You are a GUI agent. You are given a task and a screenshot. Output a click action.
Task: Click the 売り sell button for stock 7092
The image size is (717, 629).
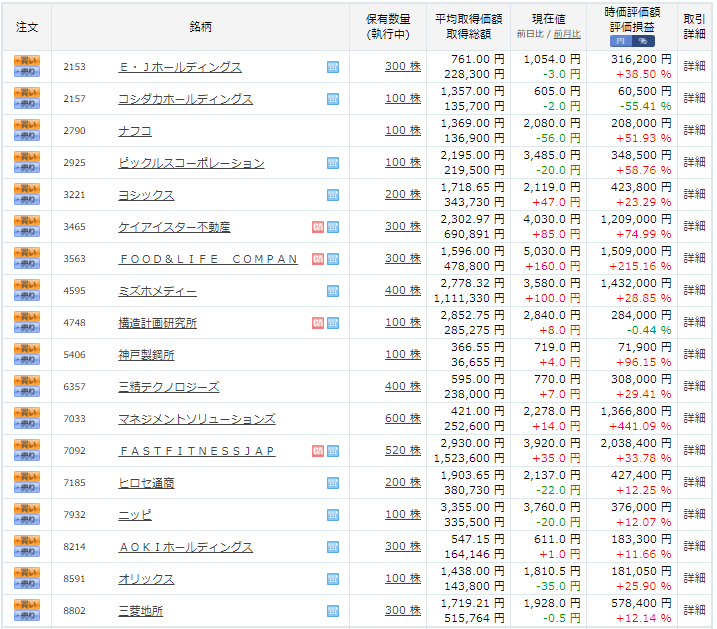27,456
